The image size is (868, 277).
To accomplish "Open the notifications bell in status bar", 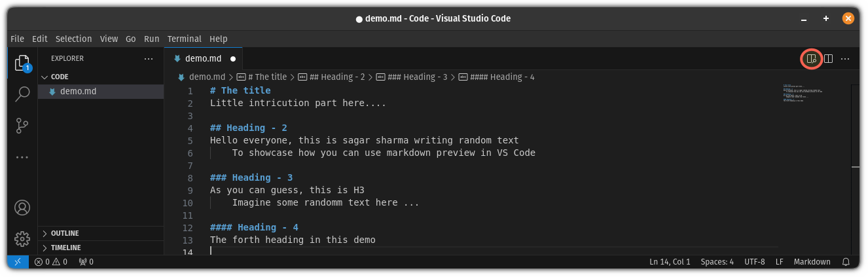I will pyautogui.click(x=846, y=262).
